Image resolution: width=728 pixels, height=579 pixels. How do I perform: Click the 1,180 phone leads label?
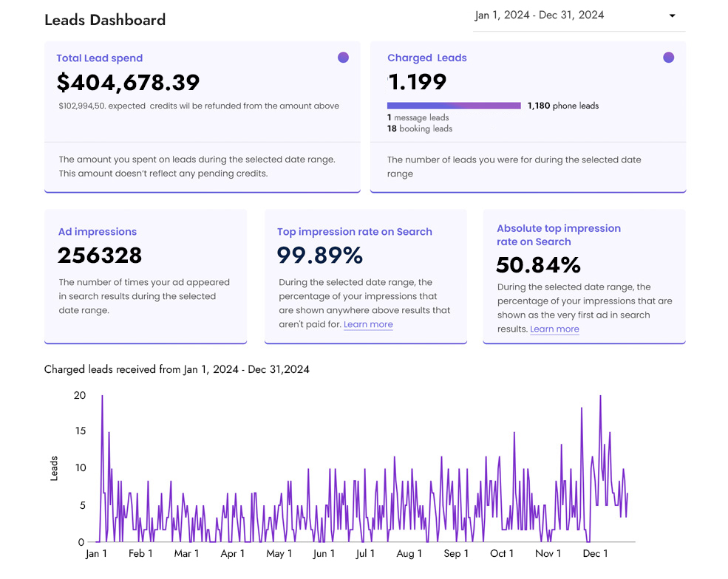click(562, 106)
